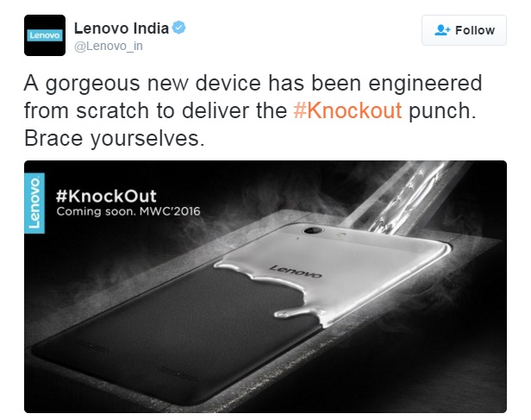Click the blue verified badge
The height and width of the screenshot is (420, 531).
pos(178,28)
